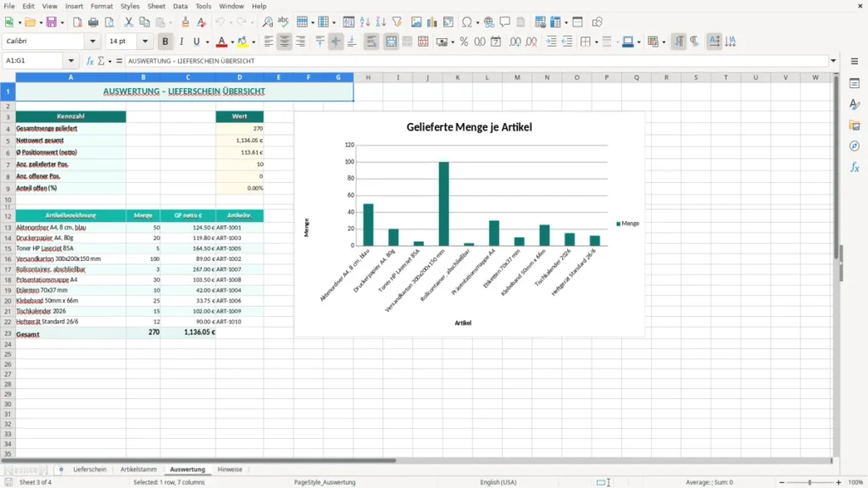Click the AutoFilter funnel icon
The height and width of the screenshot is (488, 868).
click(x=397, y=22)
